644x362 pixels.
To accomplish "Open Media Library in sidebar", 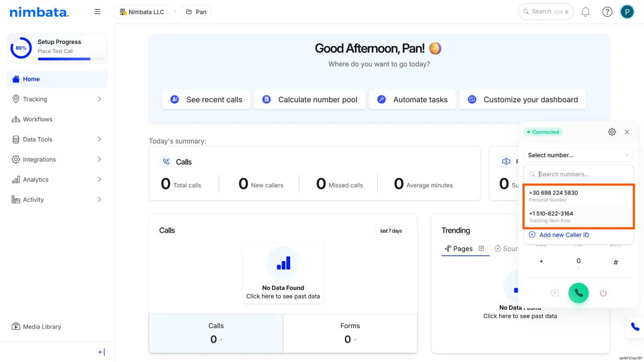I will click(37, 327).
